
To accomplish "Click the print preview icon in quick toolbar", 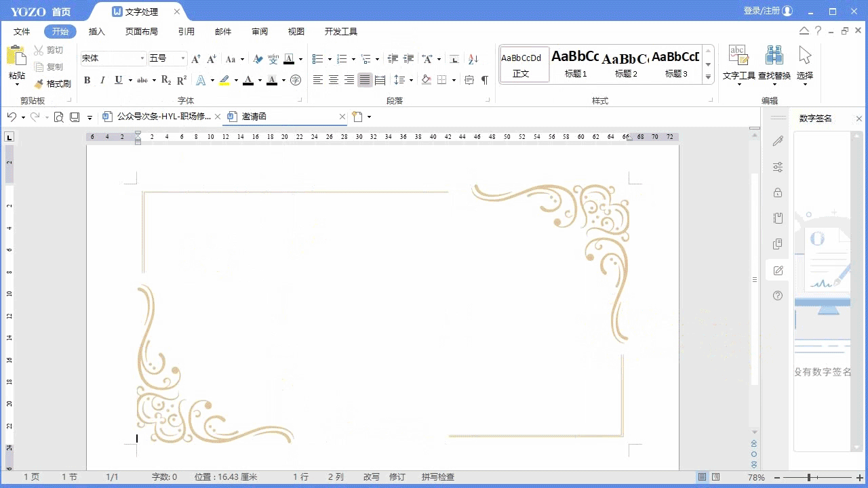I will [x=59, y=117].
